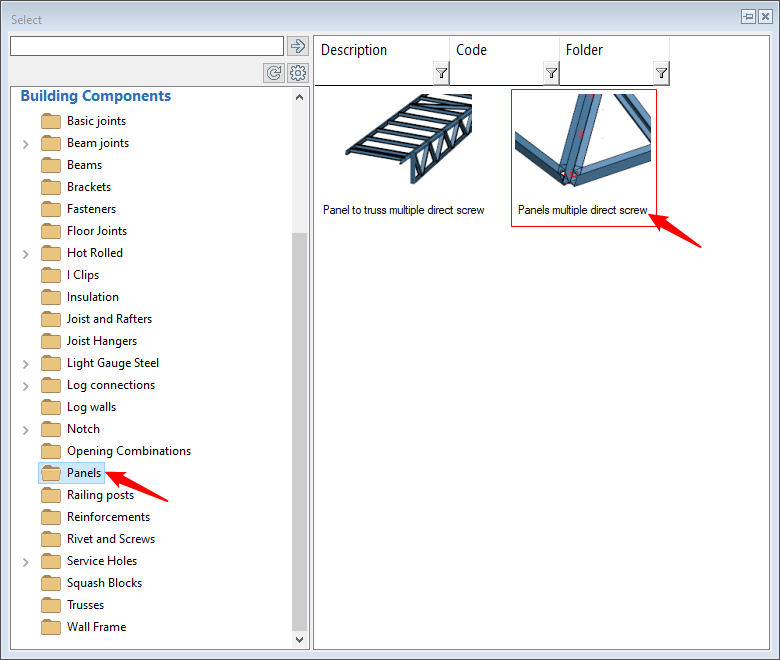The width and height of the screenshot is (780, 660).
Task: Click the tree scrollbar down arrow
Action: tap(300, 638)
